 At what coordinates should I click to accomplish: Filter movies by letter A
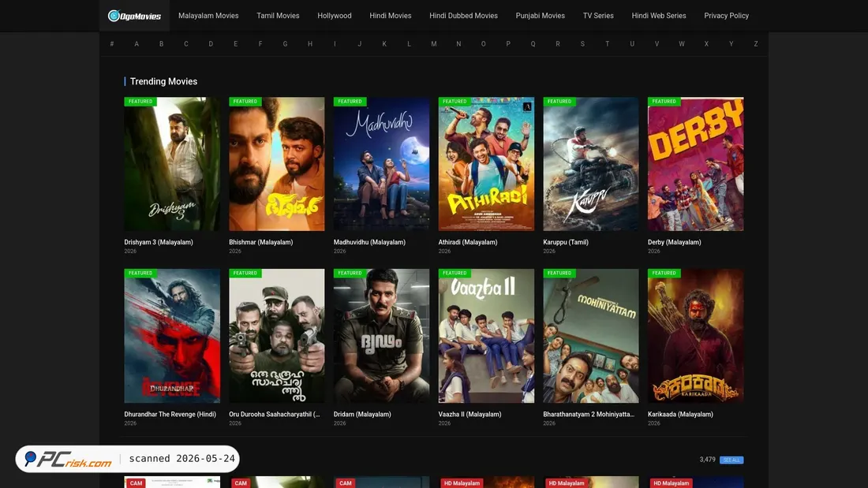click(137, 43)
